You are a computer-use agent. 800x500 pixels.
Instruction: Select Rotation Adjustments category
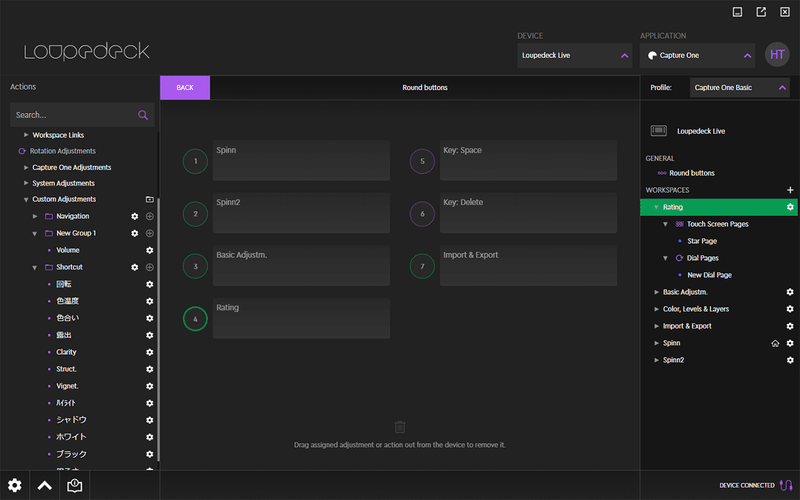(62, 151)
